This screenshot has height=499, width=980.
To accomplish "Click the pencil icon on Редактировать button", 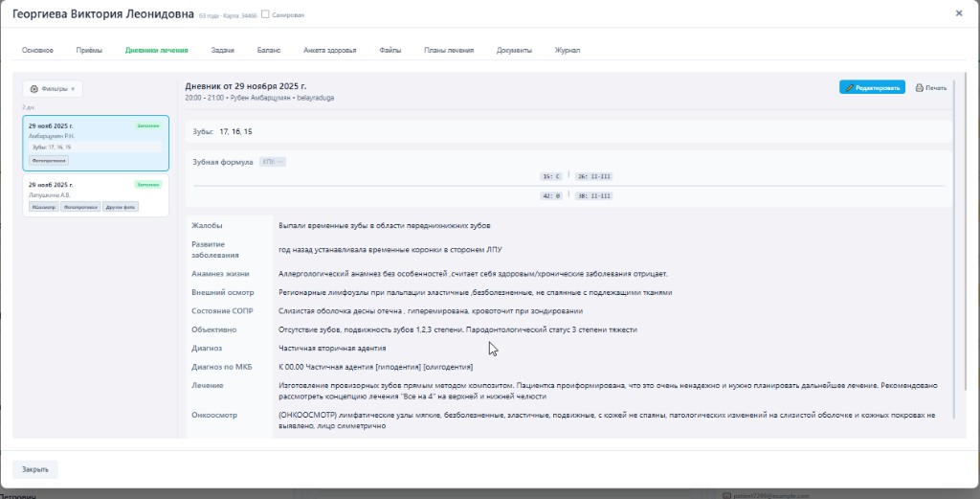I will 849,87.
